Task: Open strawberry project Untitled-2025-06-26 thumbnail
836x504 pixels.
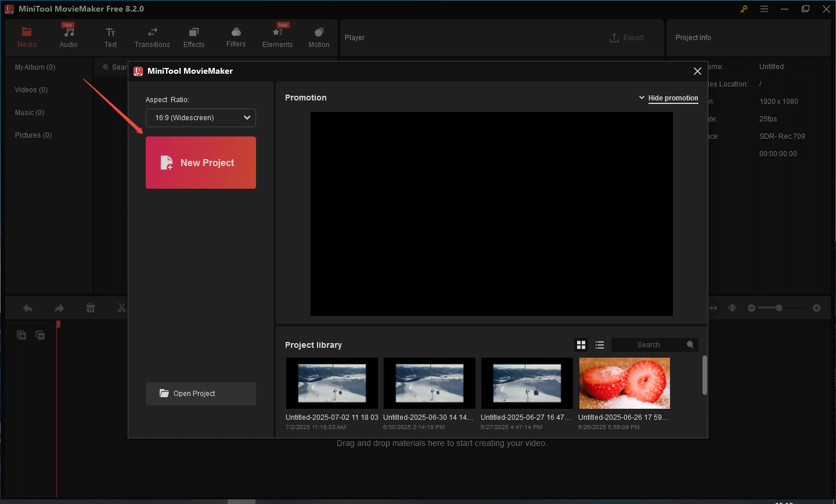Action: [x=625, y=383]
